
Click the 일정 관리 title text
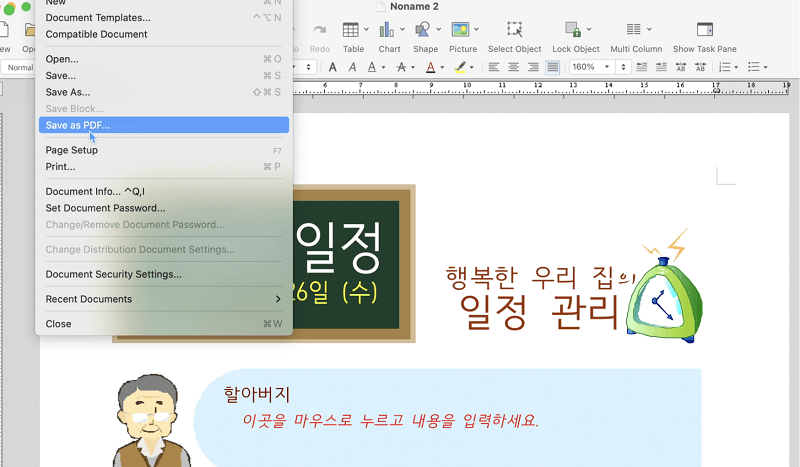click(x=539, y=312)
